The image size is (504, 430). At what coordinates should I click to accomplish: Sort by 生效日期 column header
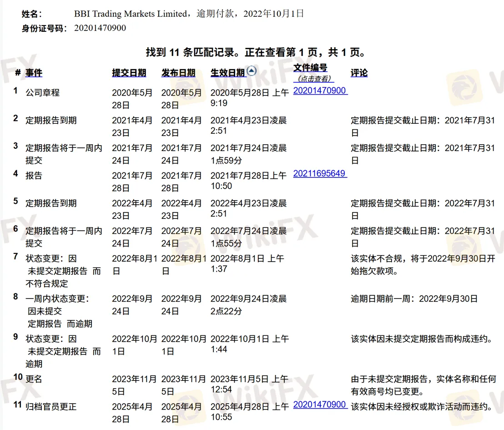click(x=228, y=73)
